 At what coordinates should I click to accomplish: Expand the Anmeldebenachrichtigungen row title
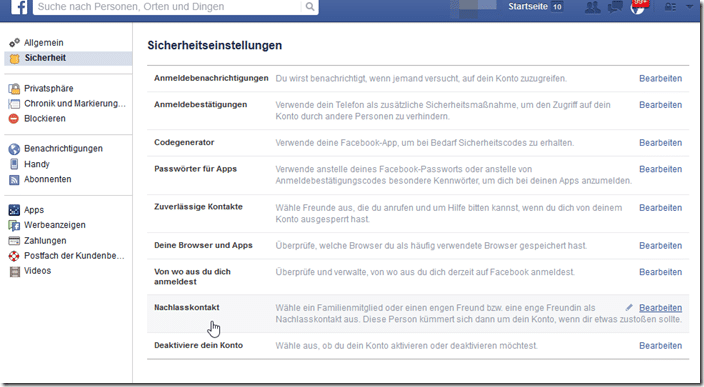coord(211,78)
